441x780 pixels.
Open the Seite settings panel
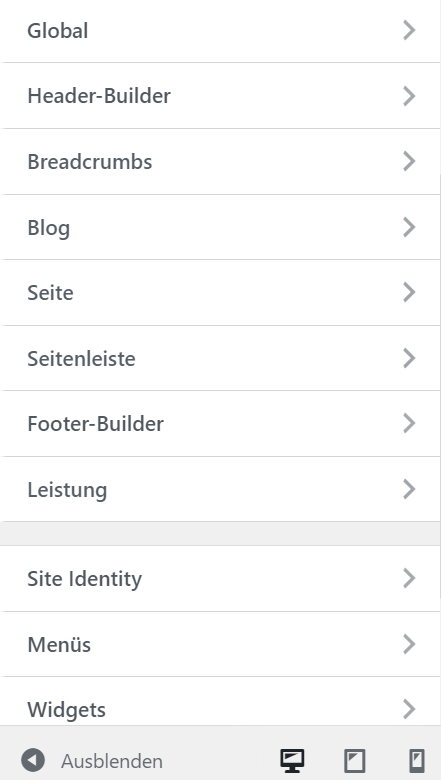[220, 292]
